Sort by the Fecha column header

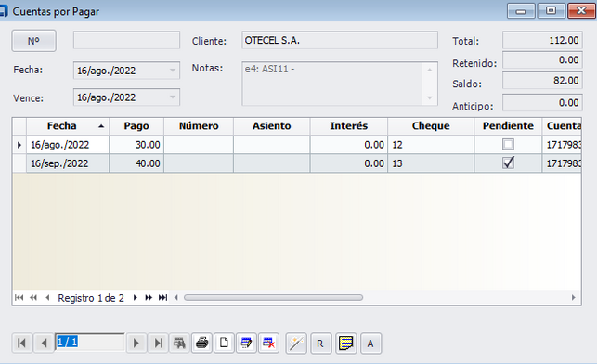tap(68, 126)
